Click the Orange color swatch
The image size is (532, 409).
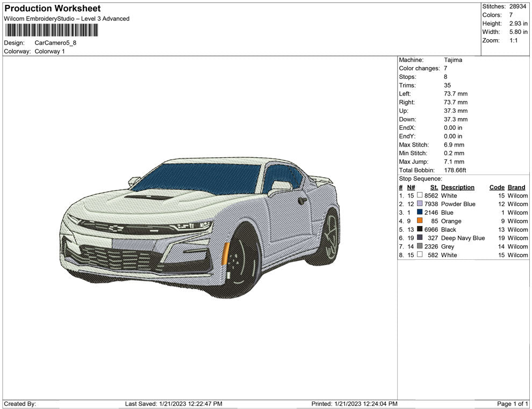point(420,221)
